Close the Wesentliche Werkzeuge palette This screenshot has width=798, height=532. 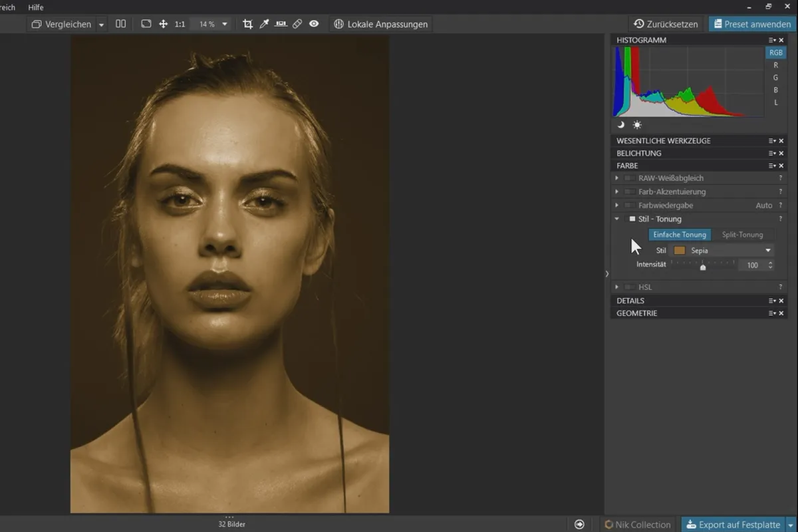pyautogui.click(x=781, y=141)
